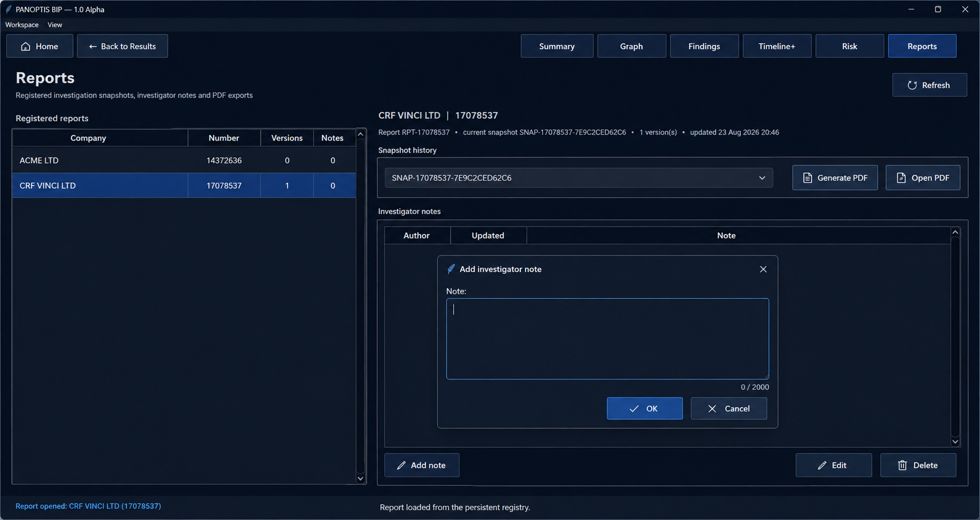
Task: Click the X icon on Cancel button
Action: tap(712, 409)
